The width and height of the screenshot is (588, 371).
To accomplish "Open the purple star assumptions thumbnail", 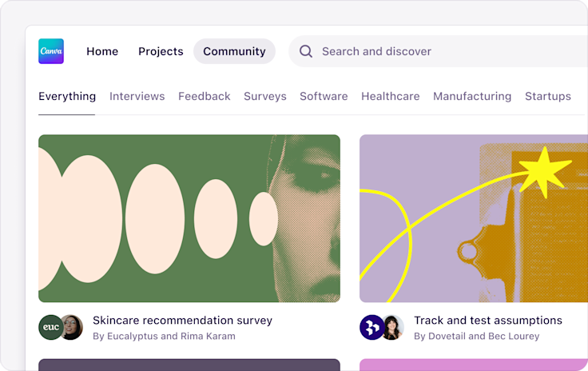I will (x=474, y=218).
